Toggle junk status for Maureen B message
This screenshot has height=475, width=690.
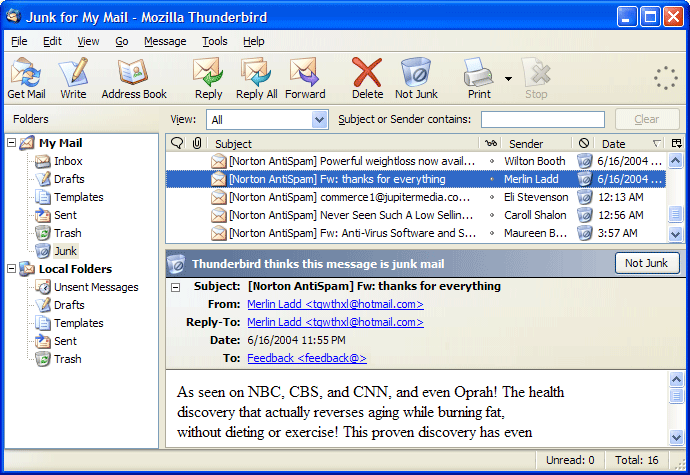click(x=584, y=233)
